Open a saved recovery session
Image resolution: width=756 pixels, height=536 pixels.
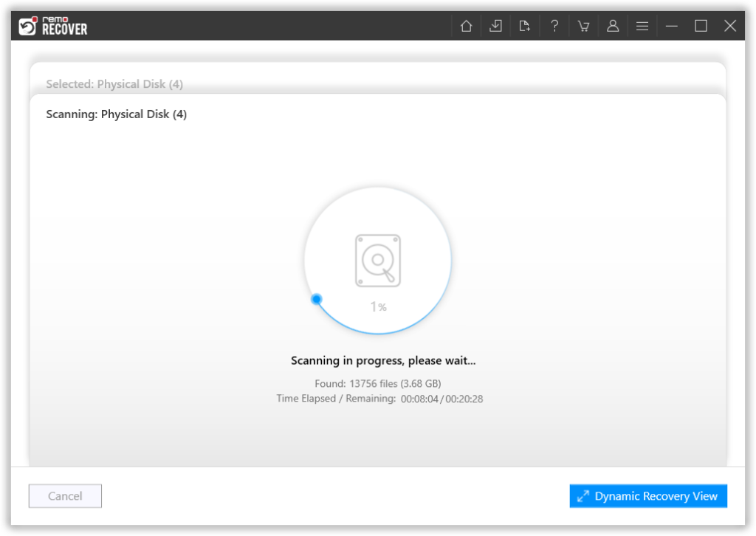tap(525, 25)
